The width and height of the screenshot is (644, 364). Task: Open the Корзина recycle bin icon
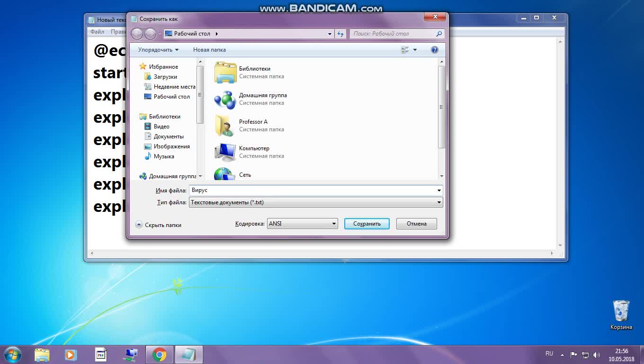(621, 315)
